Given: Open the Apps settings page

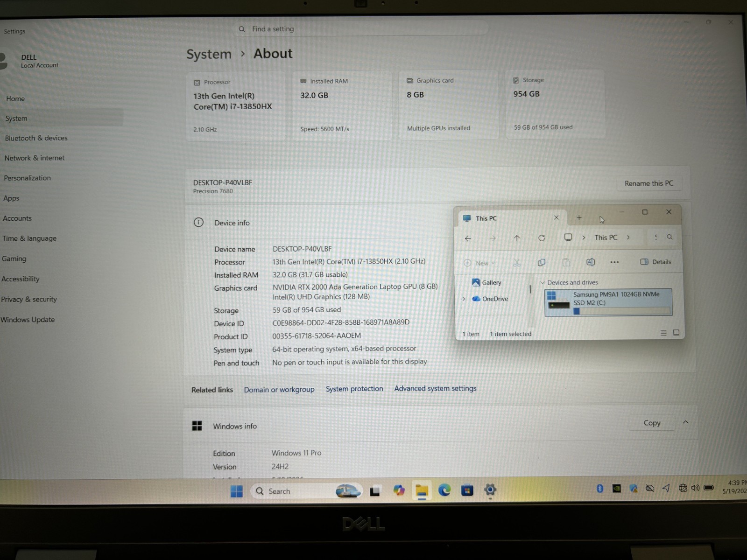Looking at the screenshot, I should pyautogui.click(x=11, y=198).
